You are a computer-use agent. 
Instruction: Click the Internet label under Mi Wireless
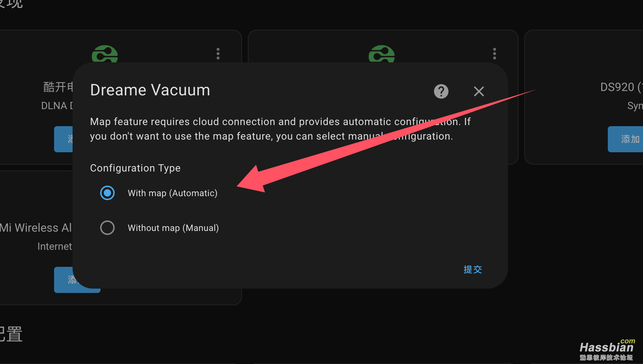coord(55,247)
